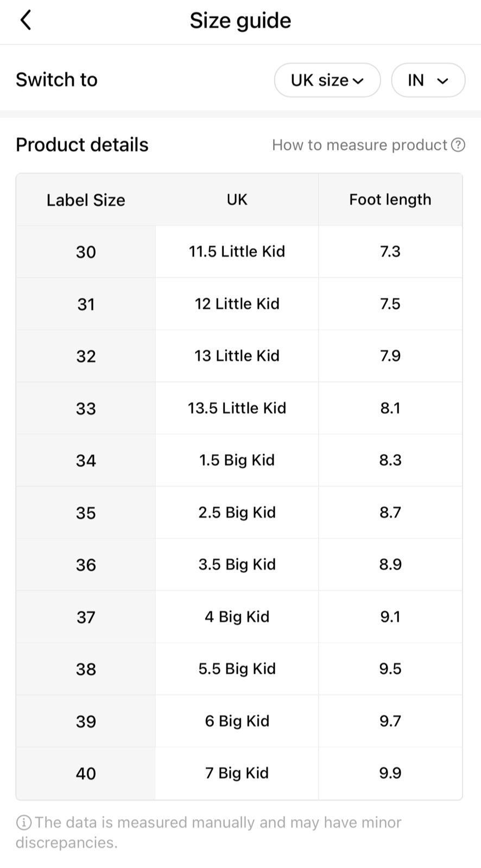The image size is (481, 868).
Task: Click the 7 Big Kid cell
Action: click(x=237, y=773)
